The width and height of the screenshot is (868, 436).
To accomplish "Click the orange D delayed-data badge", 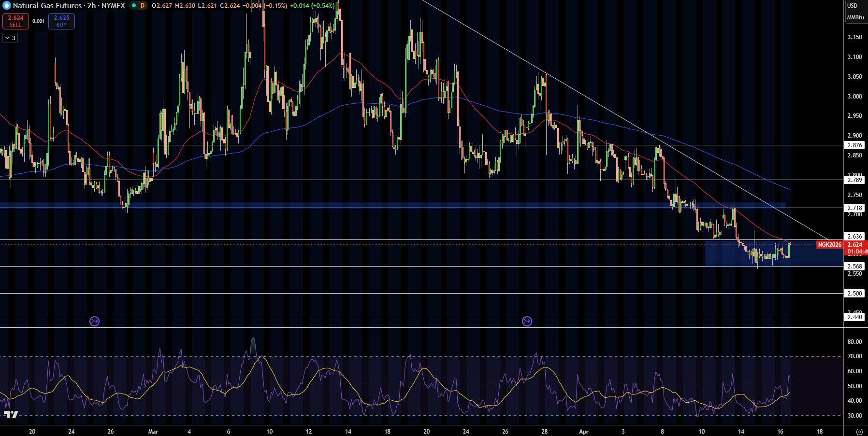I will coord(143,6).
